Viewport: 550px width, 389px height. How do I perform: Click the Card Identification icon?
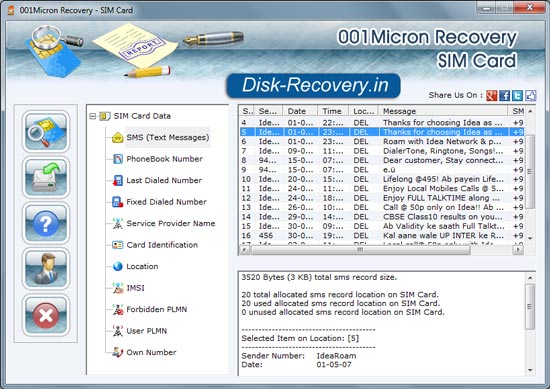pyautogui.click(x=118, y=245)
